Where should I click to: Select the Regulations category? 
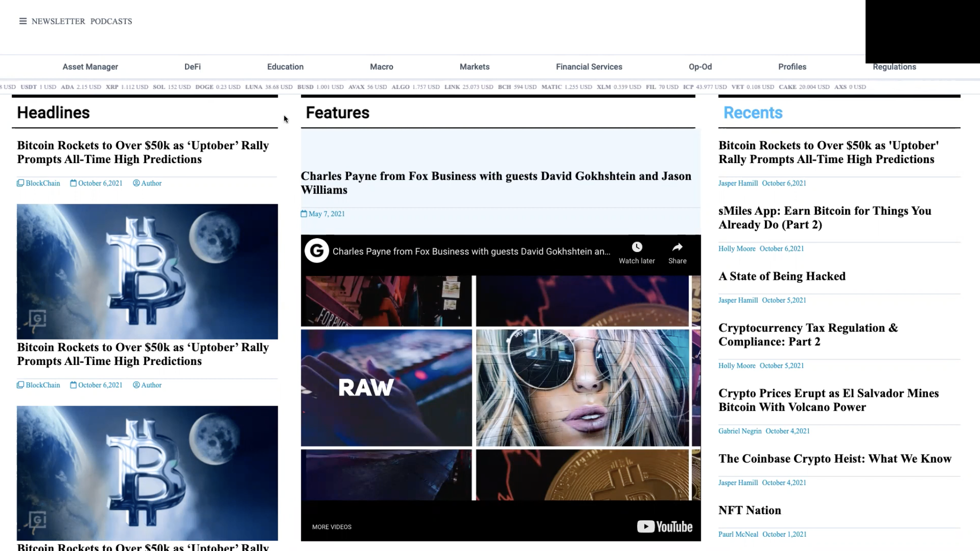pos(894,67)
